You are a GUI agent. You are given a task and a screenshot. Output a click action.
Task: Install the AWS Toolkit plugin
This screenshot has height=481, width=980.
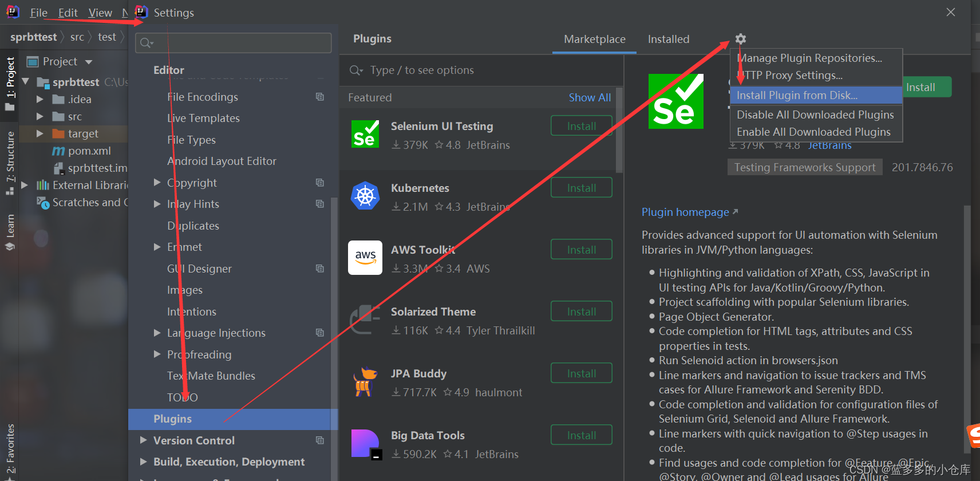click(x=582, y=250)
